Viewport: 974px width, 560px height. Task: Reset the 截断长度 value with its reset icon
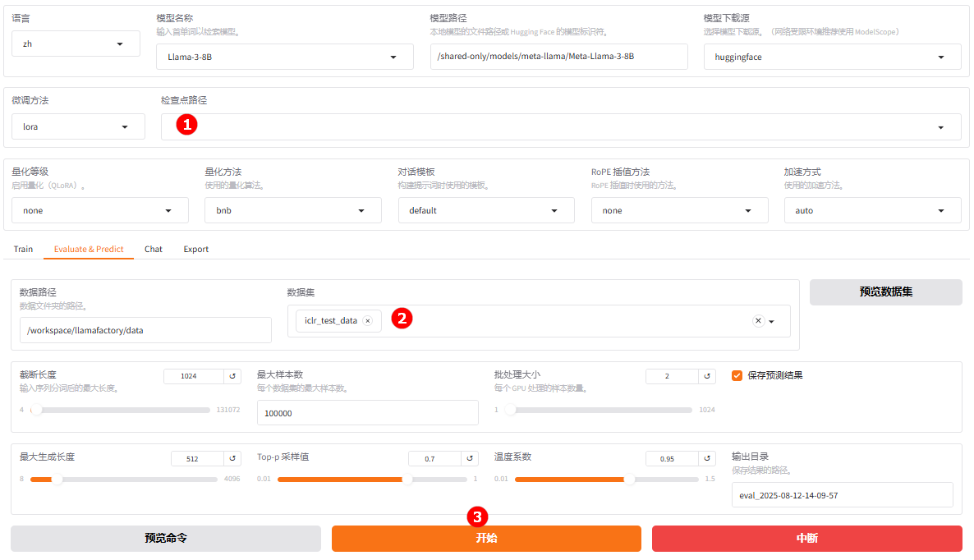pyautogui.click(x=232, y=376)
